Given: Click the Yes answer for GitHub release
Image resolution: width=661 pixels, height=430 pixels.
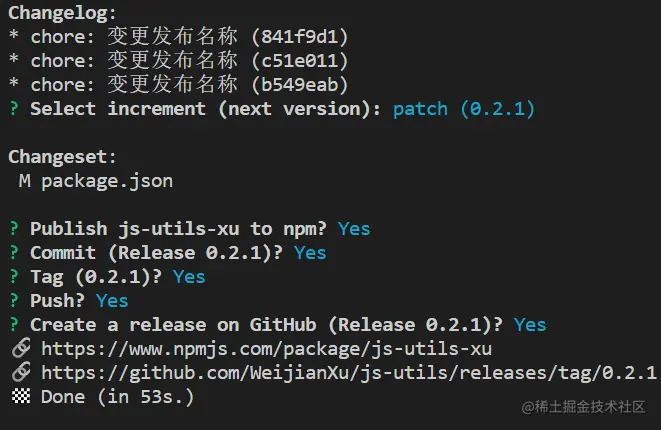Looking at the screenshot, I should [530, 325].
